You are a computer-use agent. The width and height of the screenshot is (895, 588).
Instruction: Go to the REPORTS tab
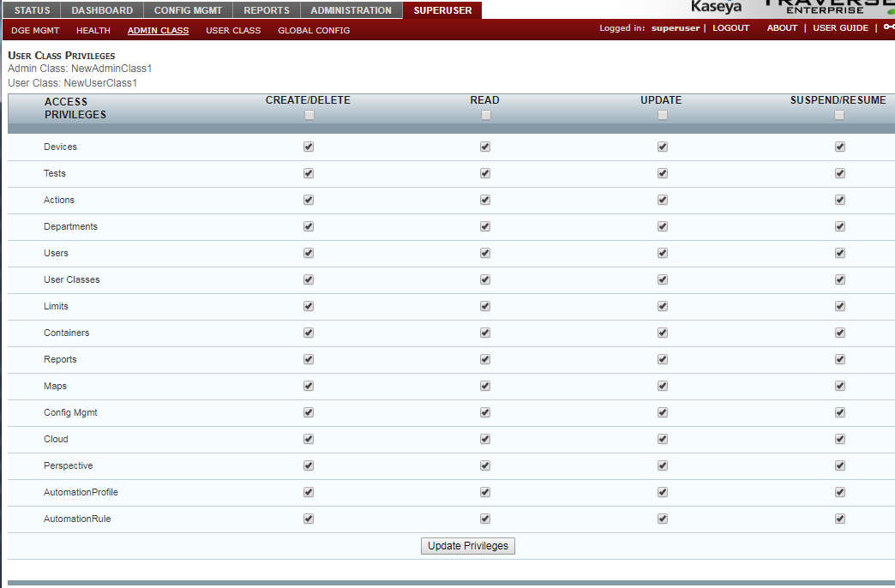coord(267,10)
